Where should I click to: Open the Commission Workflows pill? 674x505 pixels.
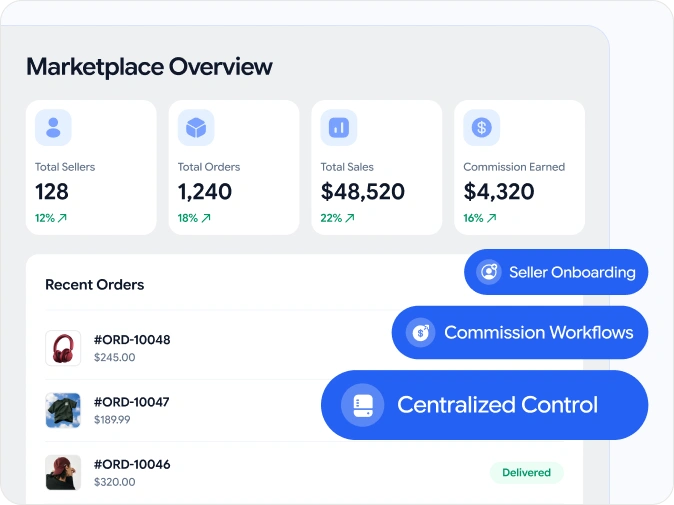pyautogui.click(x=520, y=332)
